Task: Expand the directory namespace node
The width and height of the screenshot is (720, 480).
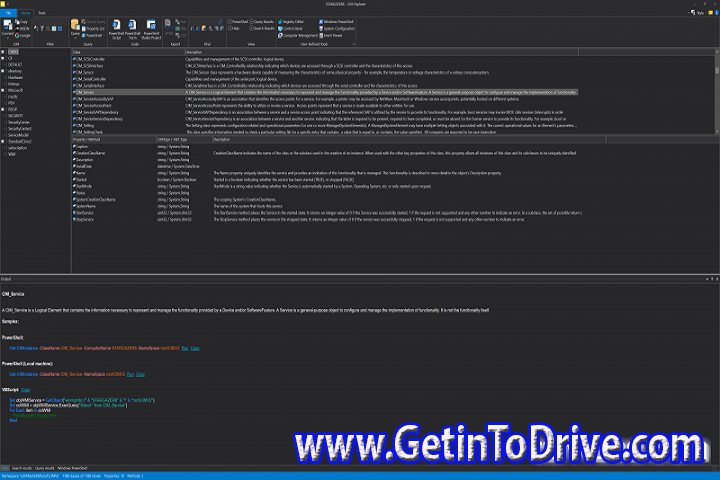Action: pyautogui.click(x=3, y=71)
